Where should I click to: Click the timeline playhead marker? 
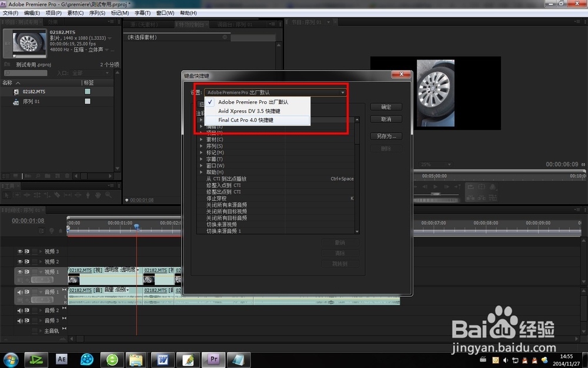coord(137,227)
